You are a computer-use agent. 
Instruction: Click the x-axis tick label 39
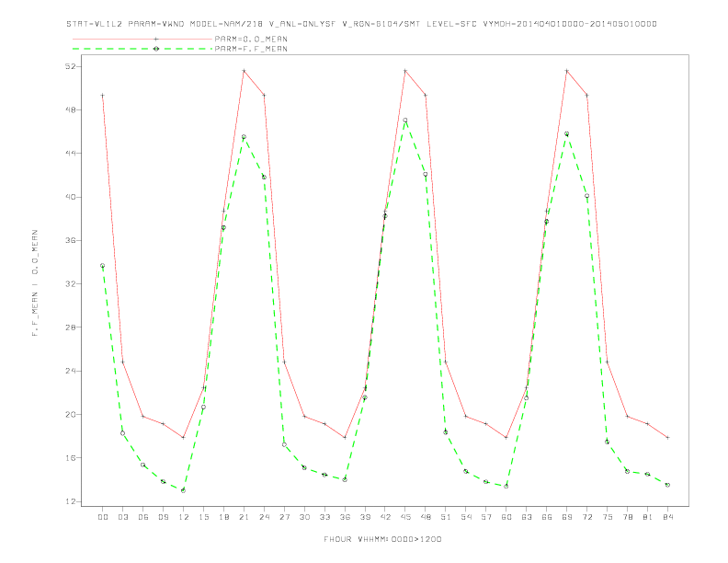point(365,517)
